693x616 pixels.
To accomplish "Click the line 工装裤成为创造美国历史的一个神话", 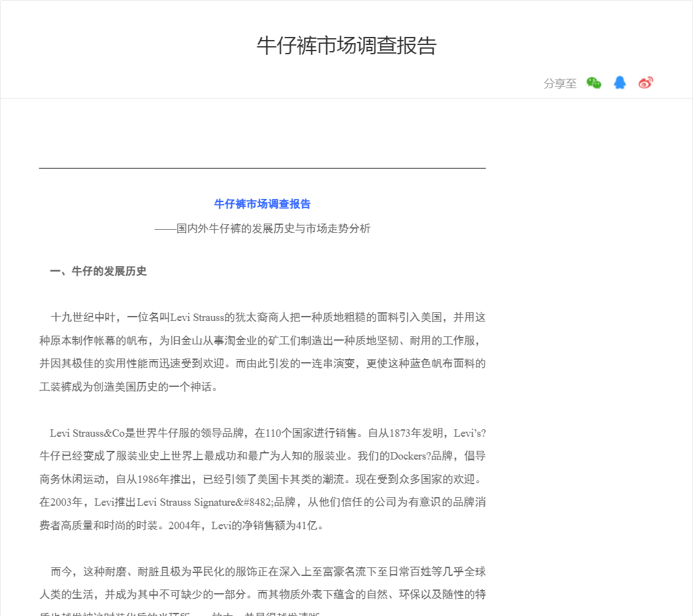I will click(128, 387).
